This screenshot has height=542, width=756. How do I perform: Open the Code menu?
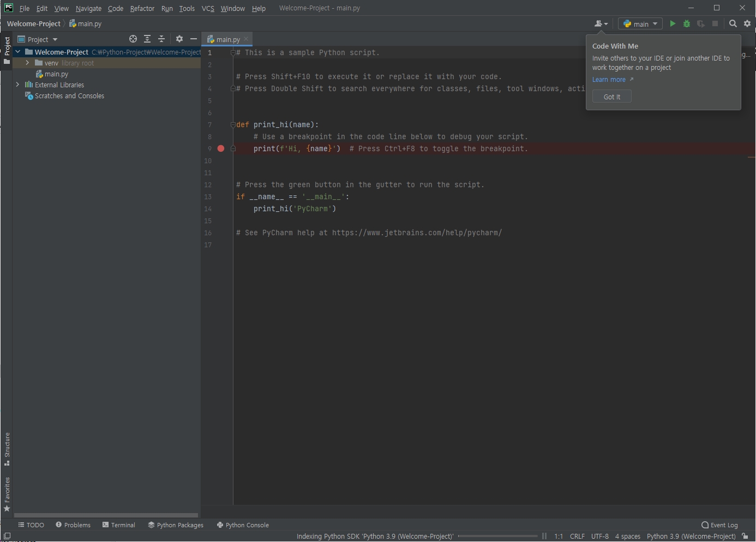click(116, 8)
